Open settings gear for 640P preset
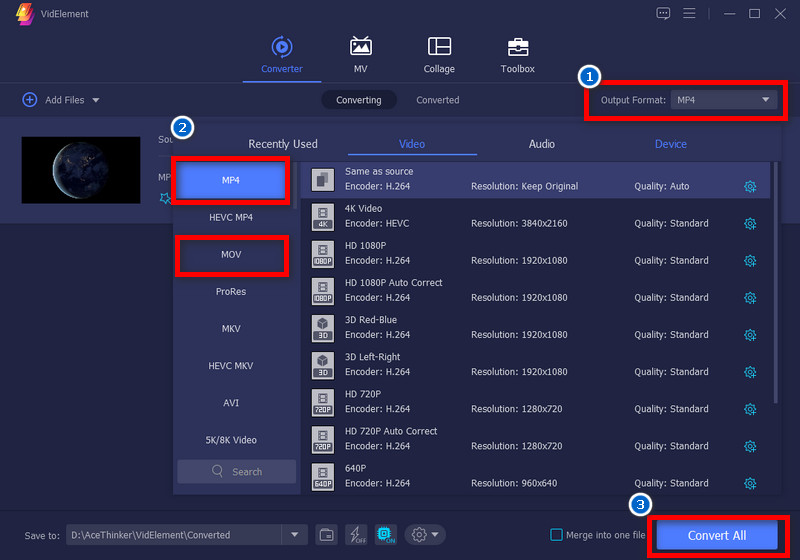The width and height of the screenshot is (800, 560). 749,483
